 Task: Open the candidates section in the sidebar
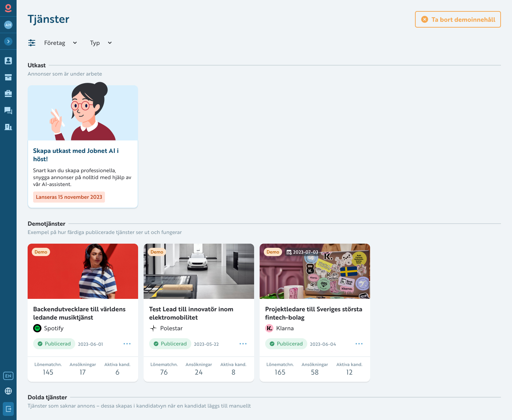tap(8, 60)
